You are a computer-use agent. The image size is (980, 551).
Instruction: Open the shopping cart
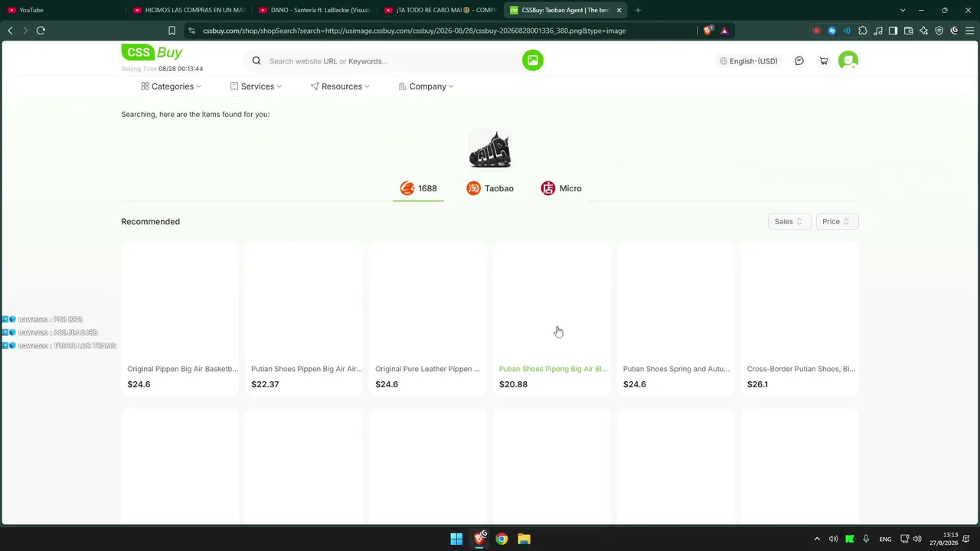point(824,61)
